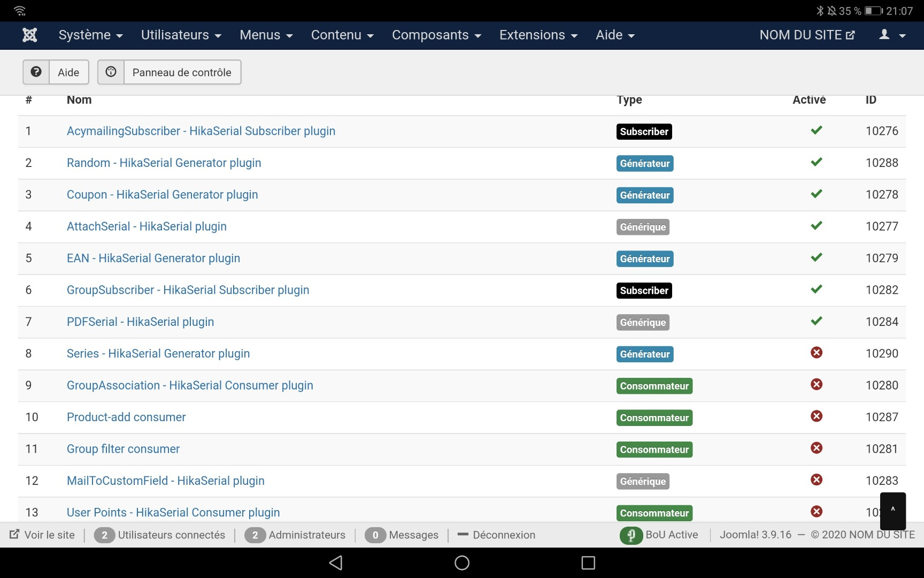Click the BoU Active status icon
The height and width of the screenshot is (578, 924).
point(631,535)
